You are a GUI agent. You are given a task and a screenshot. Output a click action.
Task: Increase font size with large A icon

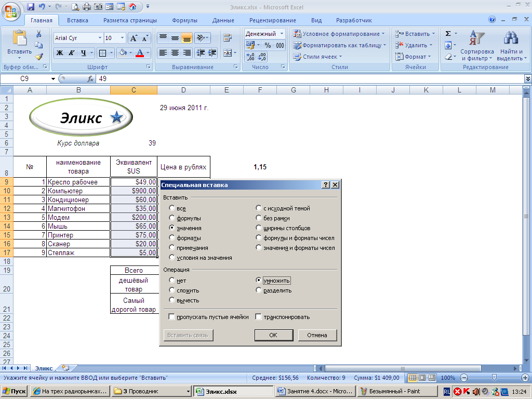(134, 38)
